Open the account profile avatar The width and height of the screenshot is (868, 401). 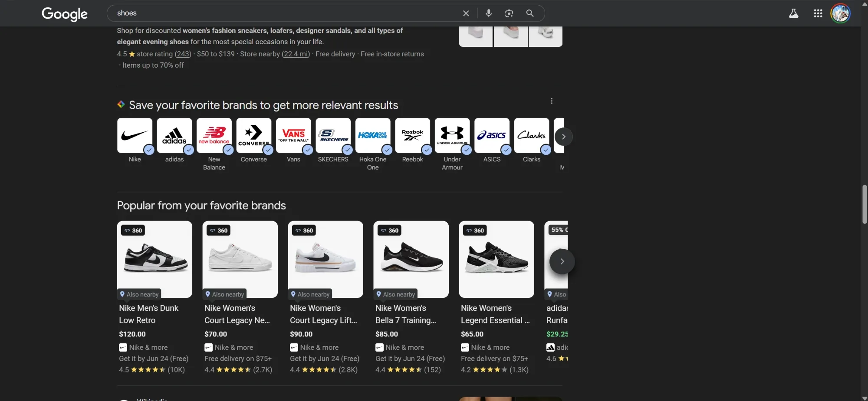point(841,13)
